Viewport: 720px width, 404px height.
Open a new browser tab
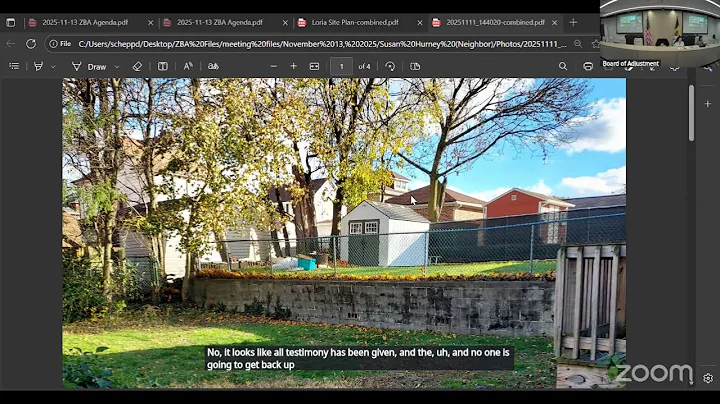pos(573,22)
